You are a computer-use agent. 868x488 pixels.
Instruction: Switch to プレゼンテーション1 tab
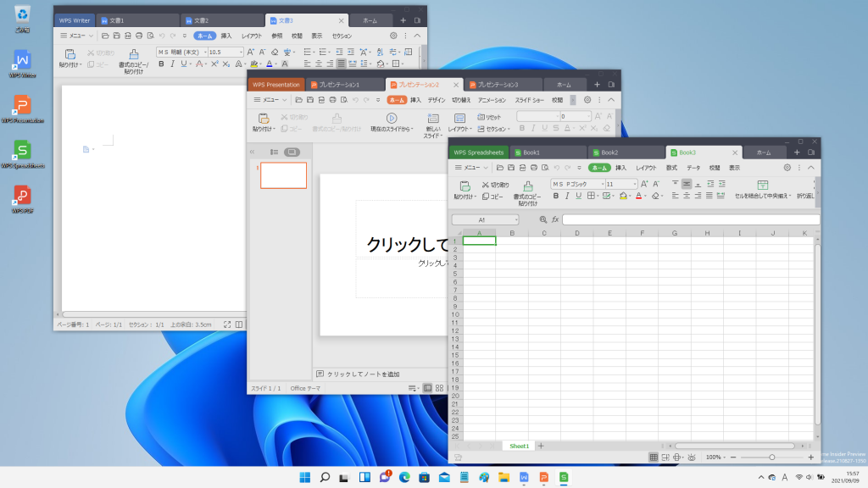click(346, 85)
